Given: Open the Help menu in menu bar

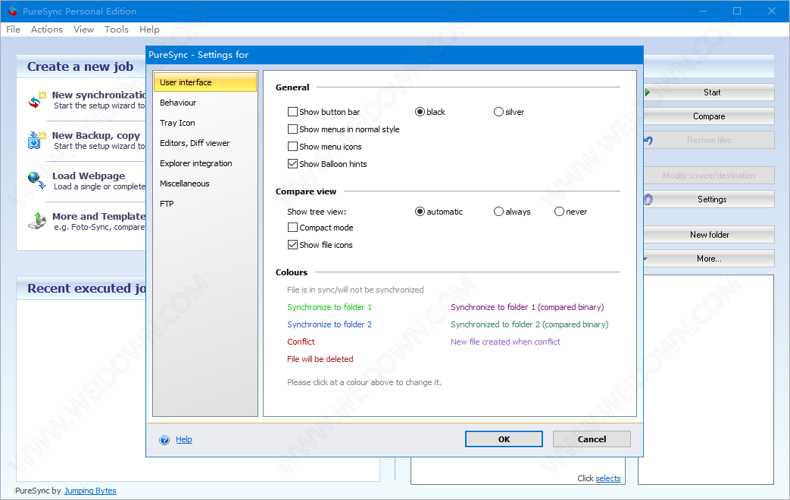Looking at the screenshot, I should (x=149, y=29).
